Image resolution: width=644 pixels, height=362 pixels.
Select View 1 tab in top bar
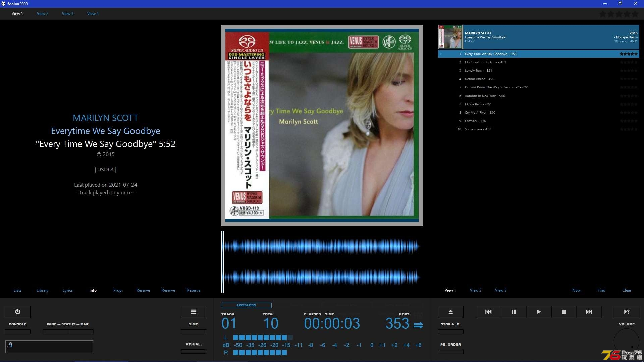pos(17,14)
